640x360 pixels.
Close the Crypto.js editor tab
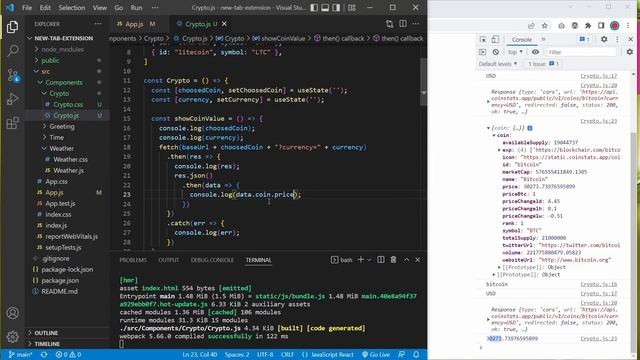[224, 24]
